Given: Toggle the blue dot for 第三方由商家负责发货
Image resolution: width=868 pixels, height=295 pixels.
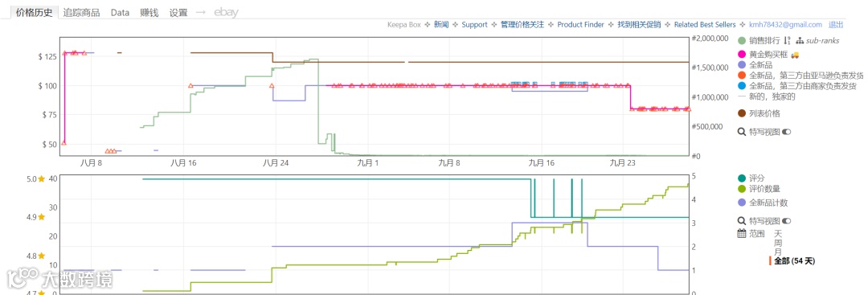Looking at the screenshot, I should (743, 86).
